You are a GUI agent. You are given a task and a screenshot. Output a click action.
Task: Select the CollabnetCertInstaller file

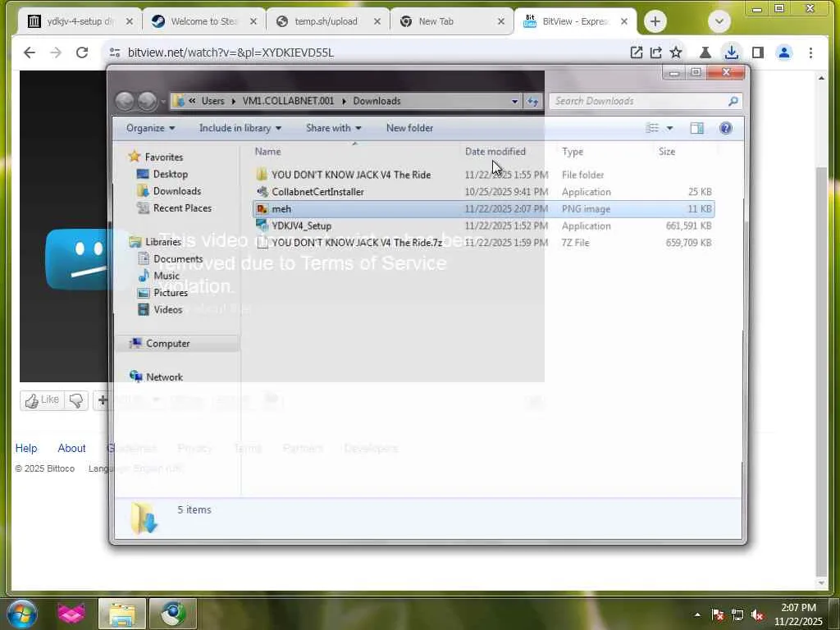(483, 192)
